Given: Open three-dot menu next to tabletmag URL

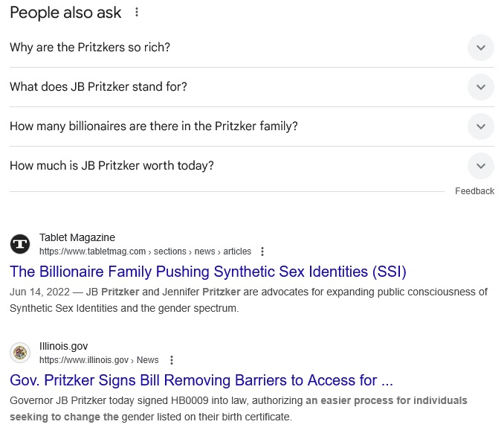Looking at the screenshot, I should 262,251.
